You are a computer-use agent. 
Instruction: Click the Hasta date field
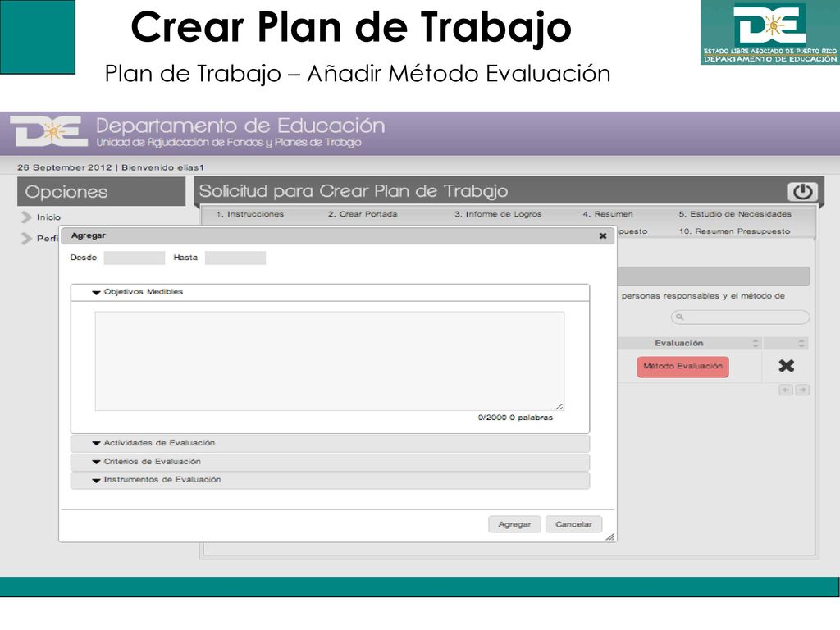point(235,258)
